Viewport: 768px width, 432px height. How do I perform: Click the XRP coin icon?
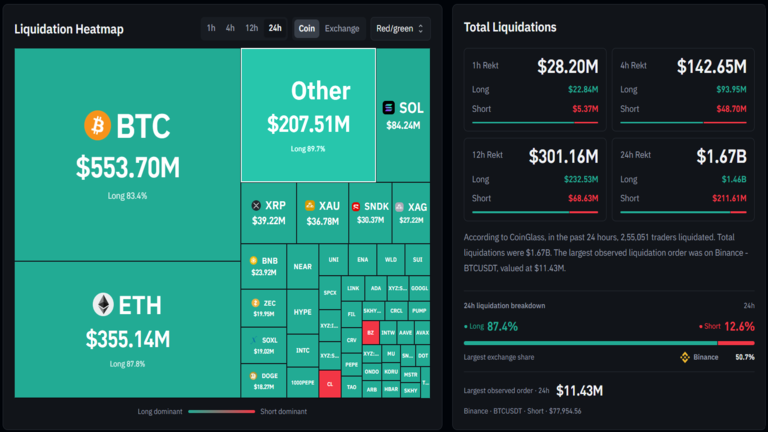click(x=256, y=205)
